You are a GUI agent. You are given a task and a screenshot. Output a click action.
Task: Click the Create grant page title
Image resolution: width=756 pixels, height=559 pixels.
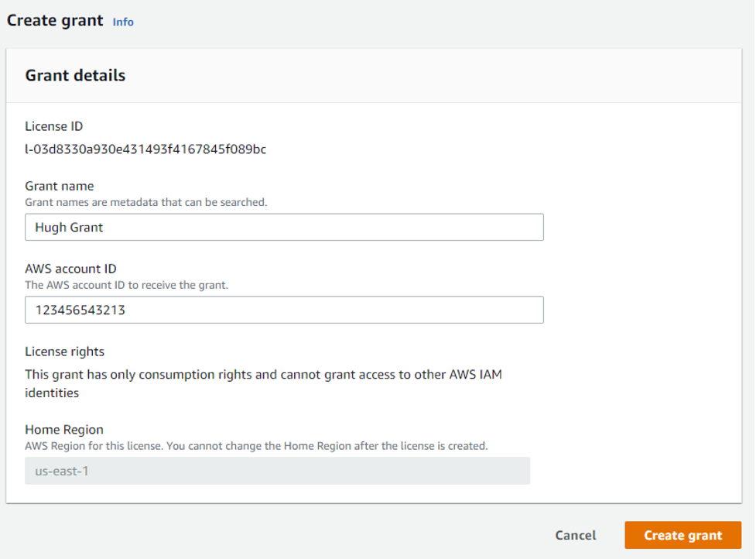(55, 21)
